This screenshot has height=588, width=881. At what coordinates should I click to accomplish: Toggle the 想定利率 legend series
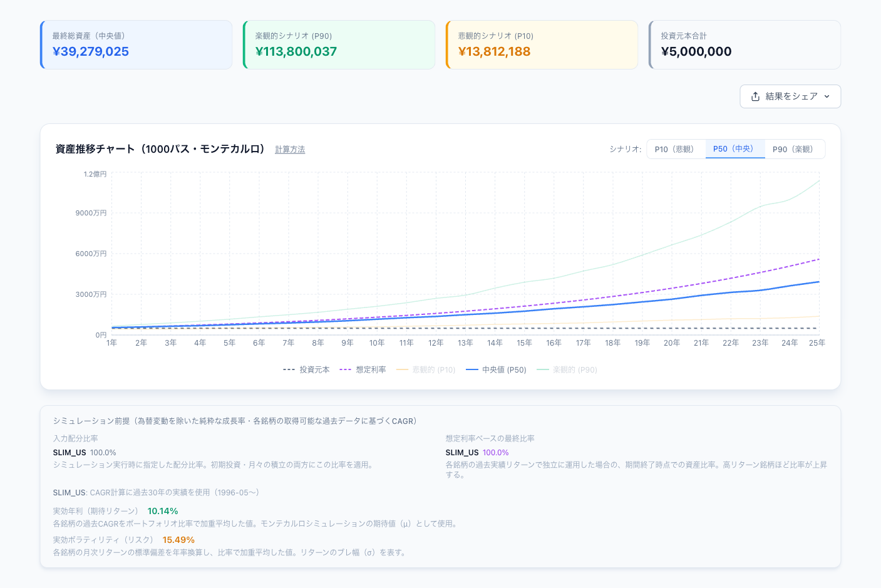click(363, 370)
